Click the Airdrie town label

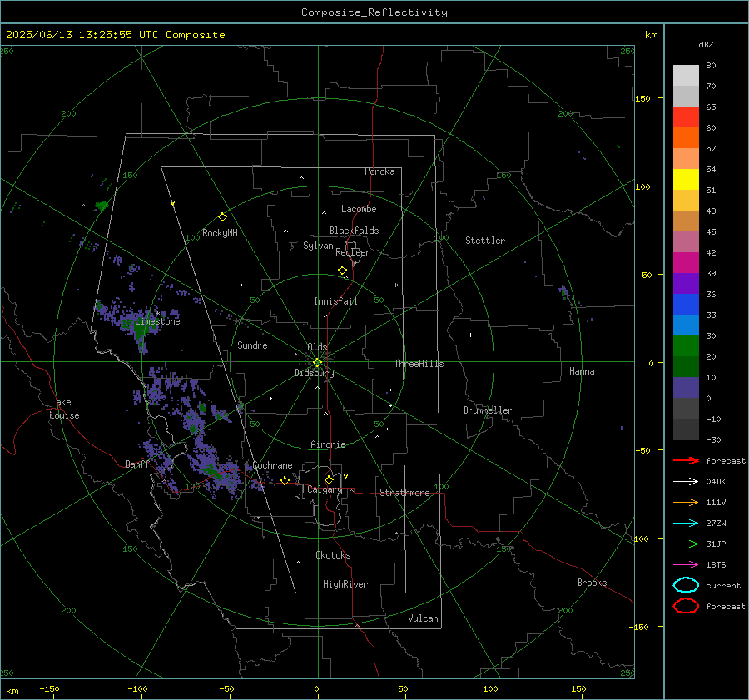pos(328,444)
